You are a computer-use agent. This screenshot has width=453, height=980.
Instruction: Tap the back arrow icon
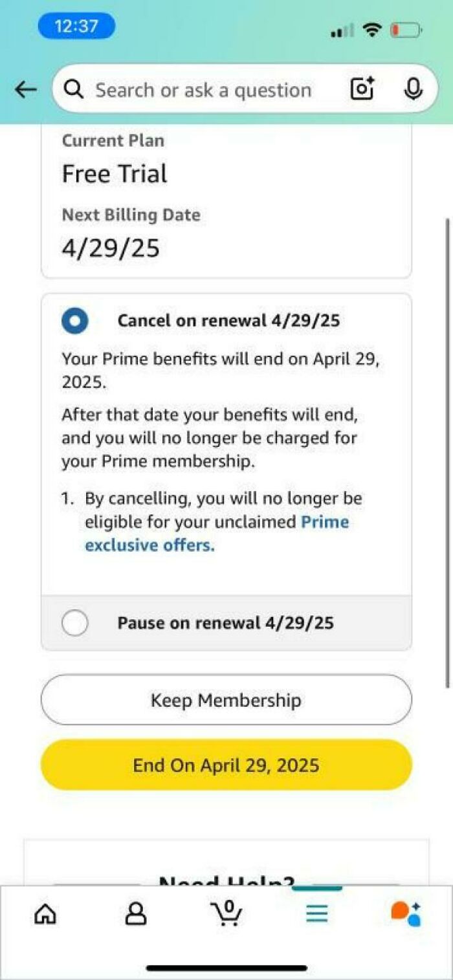(25, 90)
